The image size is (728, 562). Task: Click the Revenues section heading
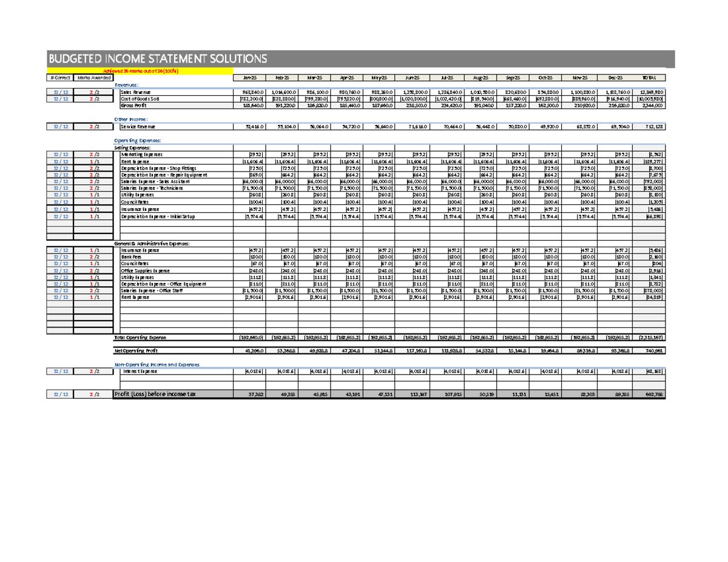pos(126,84)
